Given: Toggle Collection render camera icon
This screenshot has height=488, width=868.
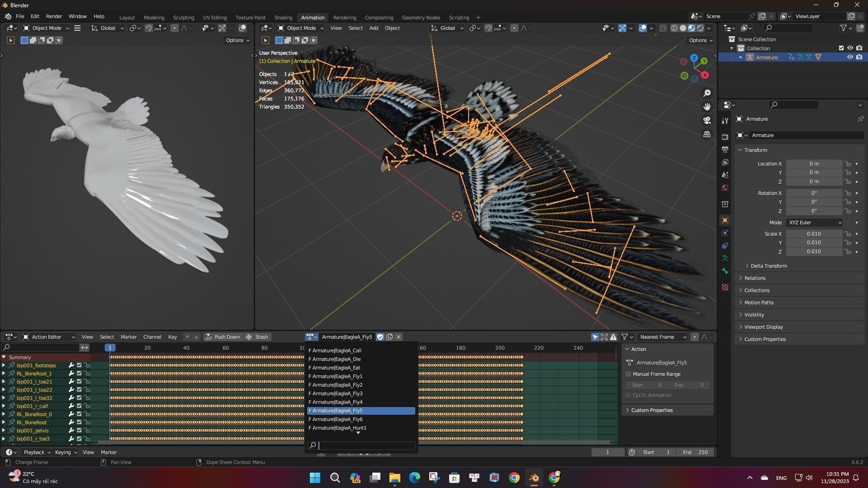Looking at the screenshot, I should [x=859, y=48].
